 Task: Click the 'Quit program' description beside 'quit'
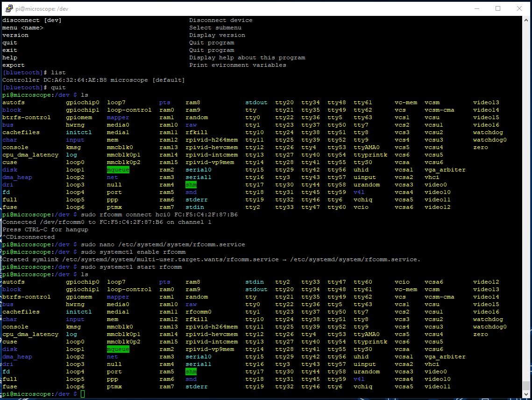click(212, 43)
